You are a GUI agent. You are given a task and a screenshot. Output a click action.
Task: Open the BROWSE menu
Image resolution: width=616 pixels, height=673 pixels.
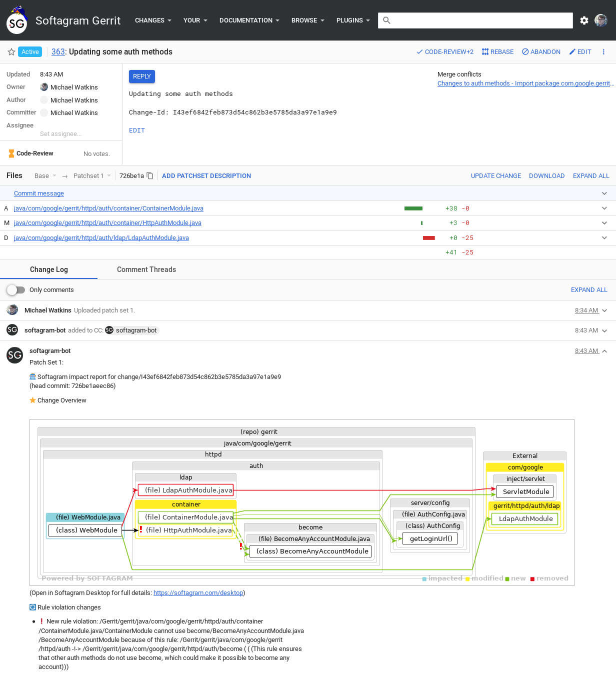(308, 20)
